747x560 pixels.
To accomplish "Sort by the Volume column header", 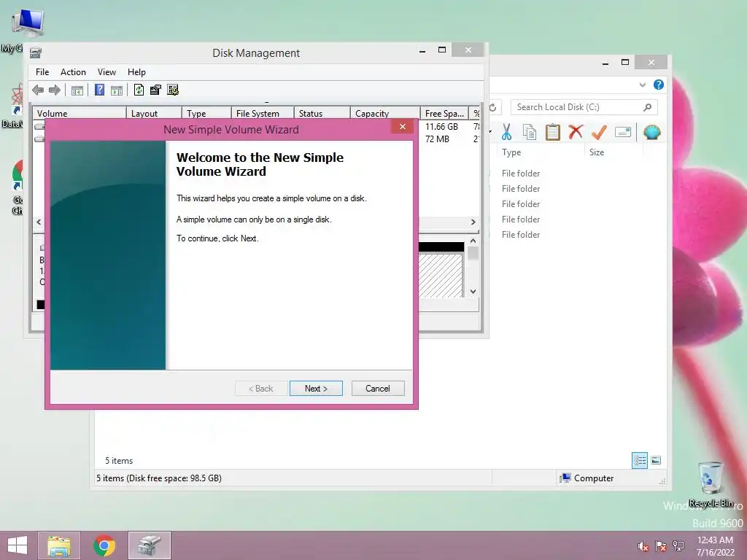I will coord(80,113).
